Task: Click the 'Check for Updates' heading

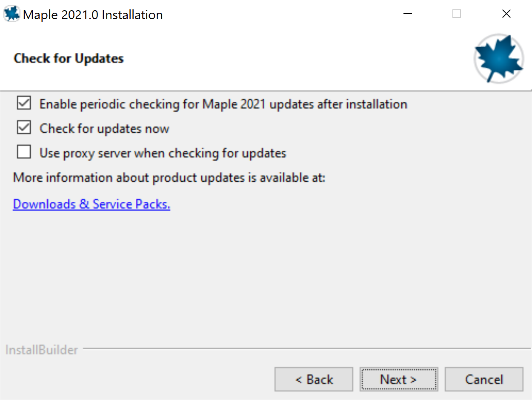Action: coord(69,58)
